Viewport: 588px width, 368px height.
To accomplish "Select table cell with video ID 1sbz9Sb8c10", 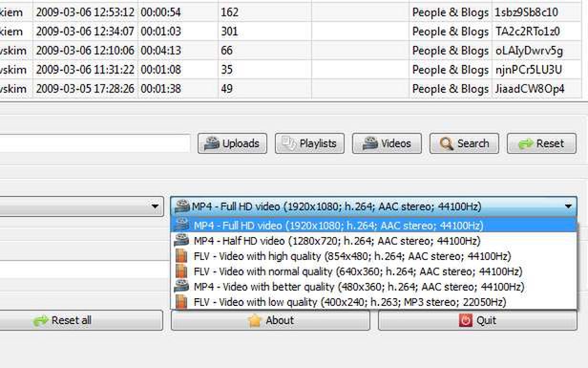I will pos(536,12).
